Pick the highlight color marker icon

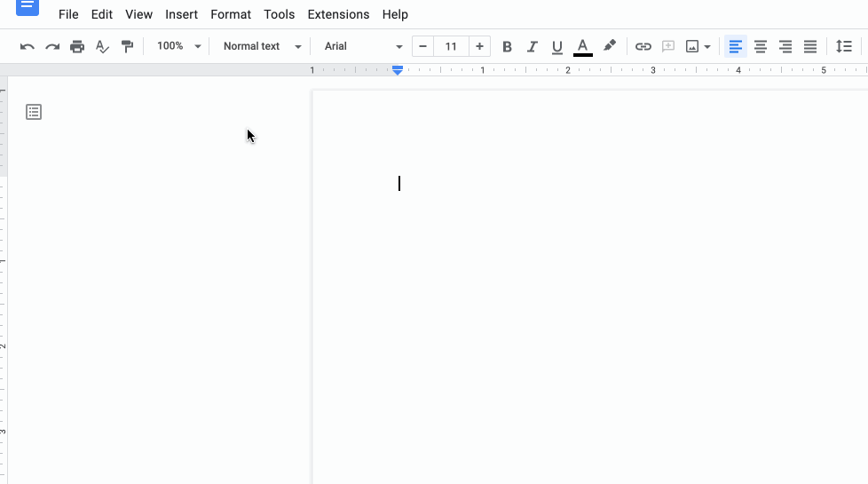click(610, 46)
